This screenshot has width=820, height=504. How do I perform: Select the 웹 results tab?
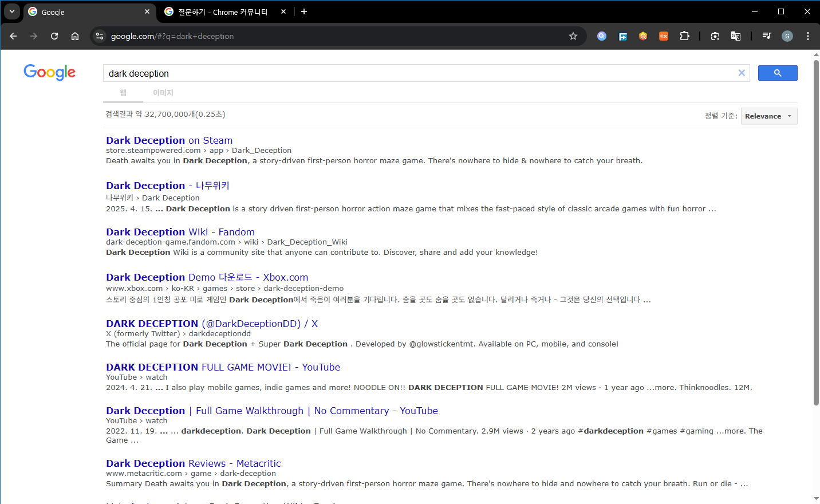123,93
